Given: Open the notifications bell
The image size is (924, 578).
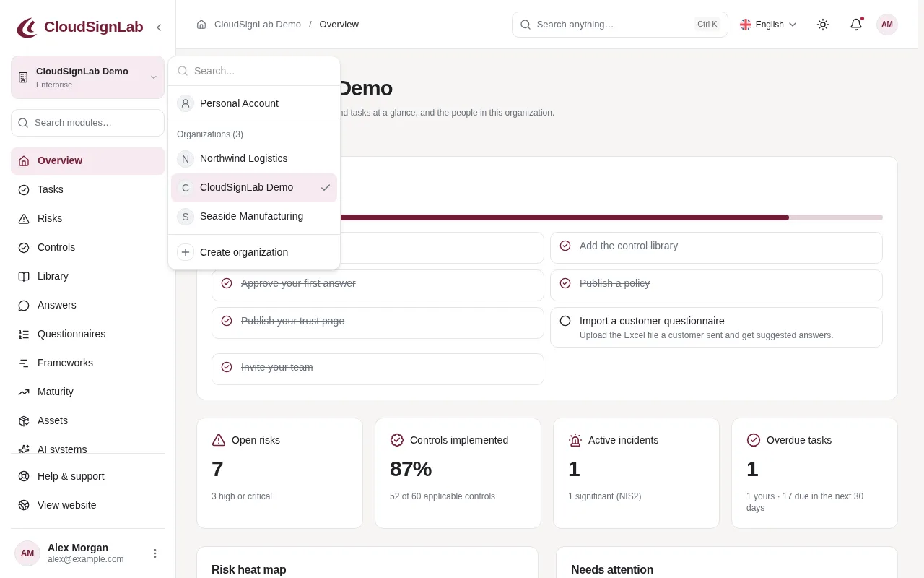Looking at the screenshot, I should (856, 25).
